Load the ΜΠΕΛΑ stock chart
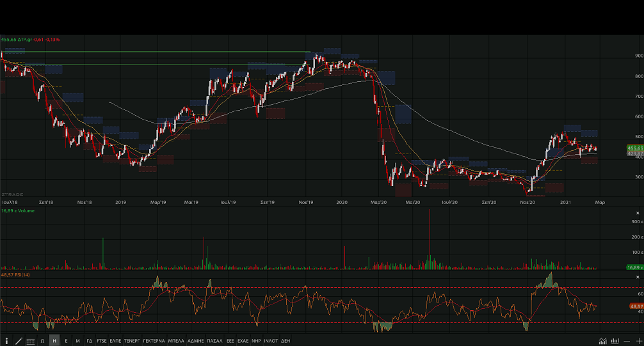 (177, 341)
